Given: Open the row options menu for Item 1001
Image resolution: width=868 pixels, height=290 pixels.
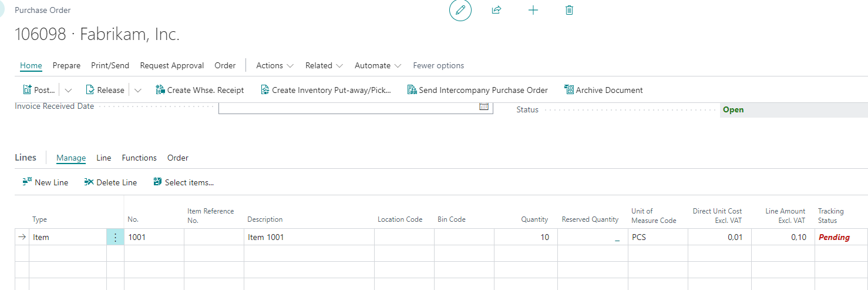Looking at the screenshot, I should [x=115, y=237].
